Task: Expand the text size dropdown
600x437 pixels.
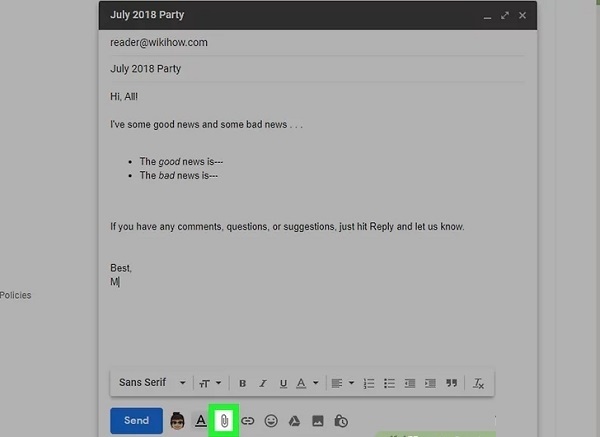Action: 210,383
